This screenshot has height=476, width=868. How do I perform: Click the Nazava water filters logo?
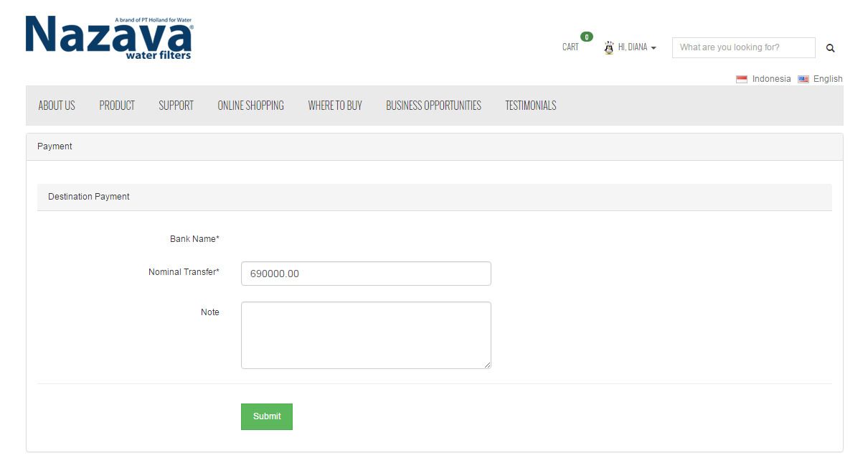[x=109, y=38]
